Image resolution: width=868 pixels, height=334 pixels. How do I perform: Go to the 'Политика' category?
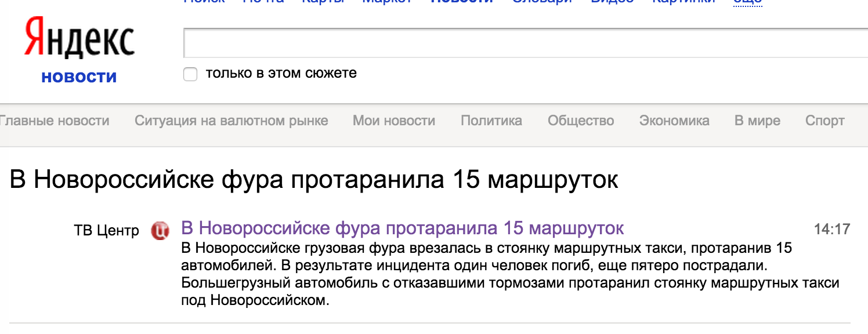(491, 121)
